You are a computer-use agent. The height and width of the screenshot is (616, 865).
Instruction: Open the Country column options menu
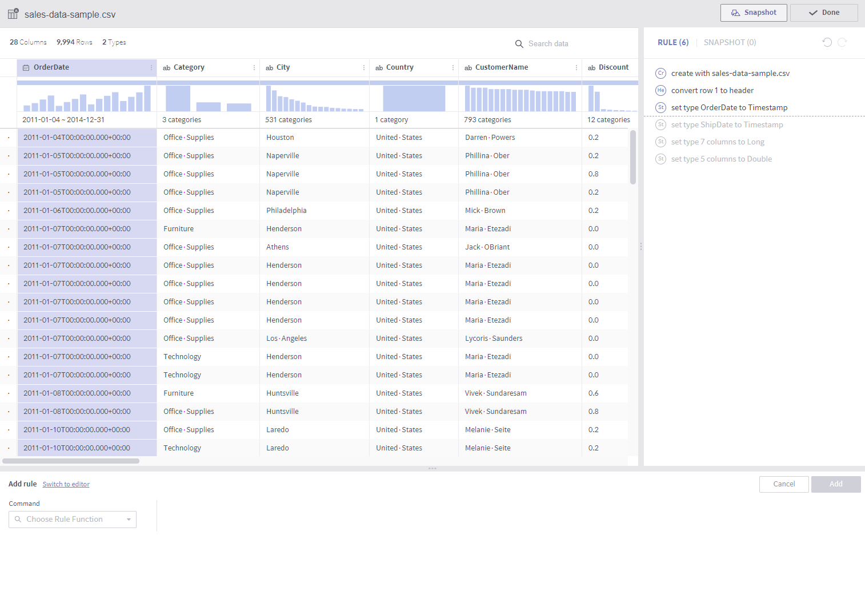point(453,67)
